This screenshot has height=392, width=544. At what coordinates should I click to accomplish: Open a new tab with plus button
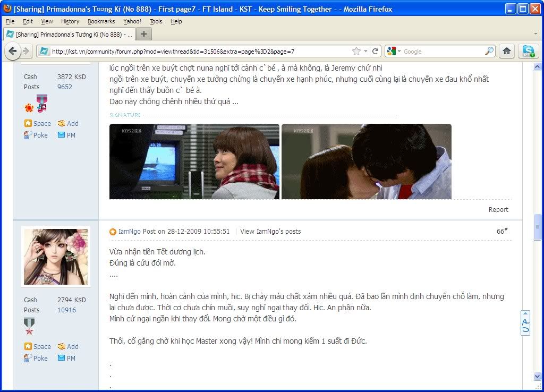coord(144,34)
